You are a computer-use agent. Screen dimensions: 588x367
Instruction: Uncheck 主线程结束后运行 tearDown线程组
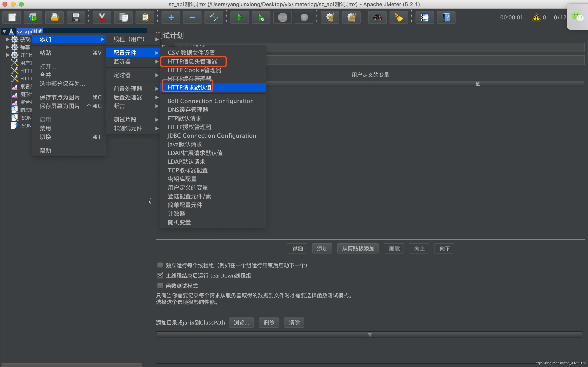point(160,275)
